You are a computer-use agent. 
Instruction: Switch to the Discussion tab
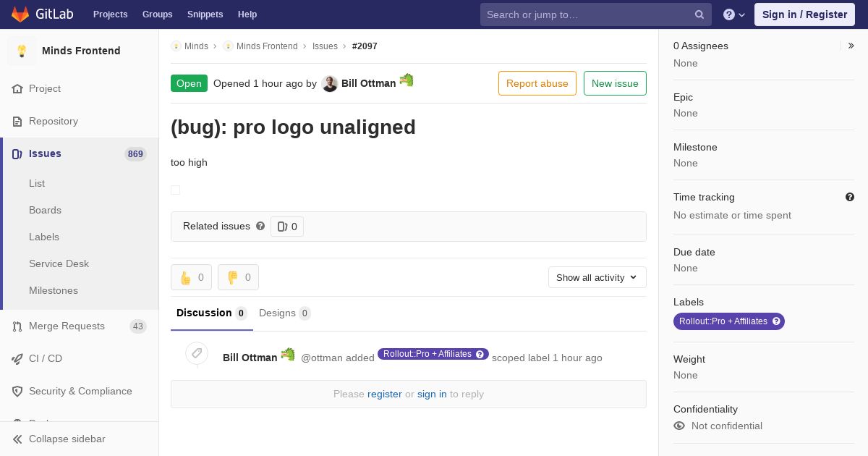point(212,313)
